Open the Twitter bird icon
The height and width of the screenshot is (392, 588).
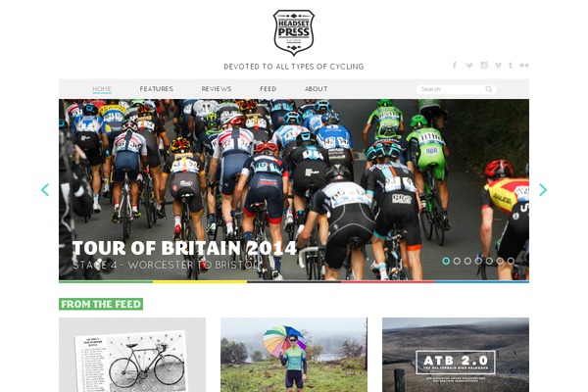click(468, 66)
